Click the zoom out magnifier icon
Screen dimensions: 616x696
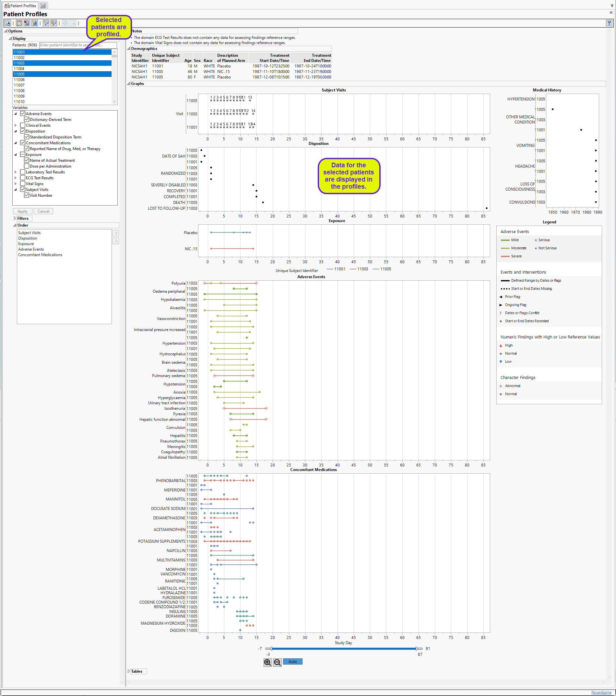click(277, 662)
